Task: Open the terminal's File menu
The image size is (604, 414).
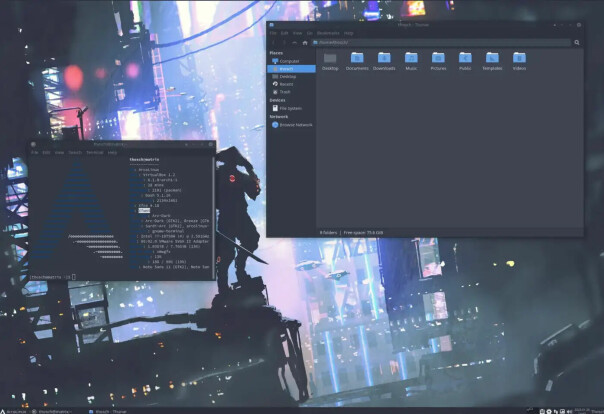Action: tap(35, 153)
